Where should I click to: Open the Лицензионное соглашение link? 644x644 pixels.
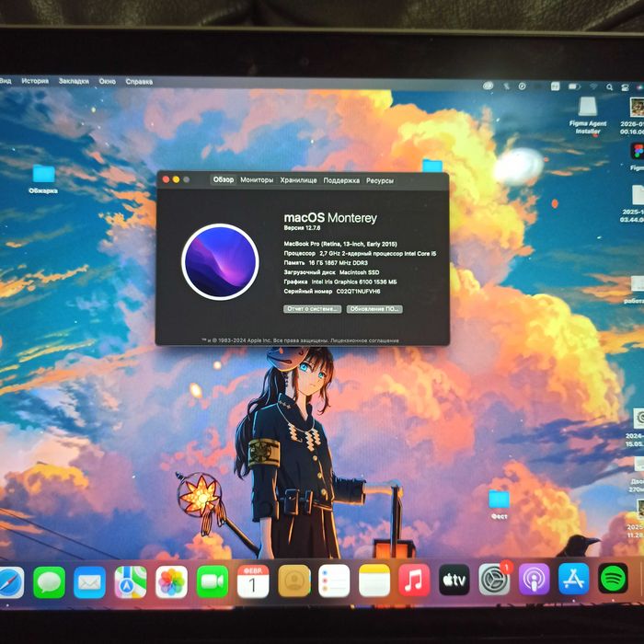tap(364, 340)
